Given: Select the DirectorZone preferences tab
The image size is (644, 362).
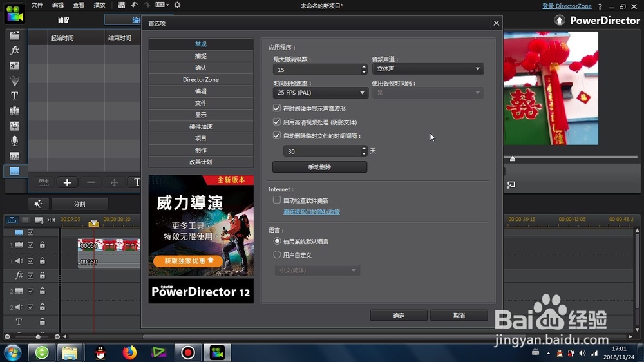Looking at the screenshot, I should point(201,79).
